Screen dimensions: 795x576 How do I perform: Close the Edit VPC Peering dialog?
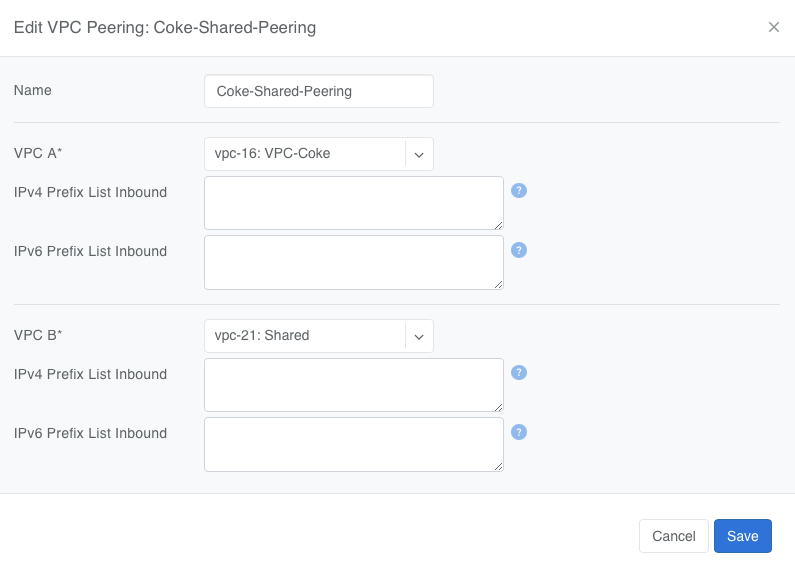pyautogui.click(x=773, y=27)
